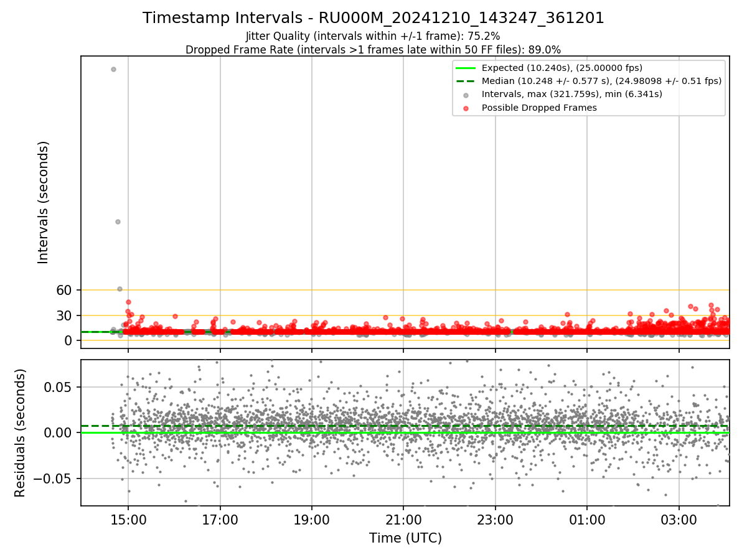This screenshot has width=747, height=560.
Task: Select the Jitter Quality 75.2% subtitle line
Action: pyautogui.click(x=373, y=37)
